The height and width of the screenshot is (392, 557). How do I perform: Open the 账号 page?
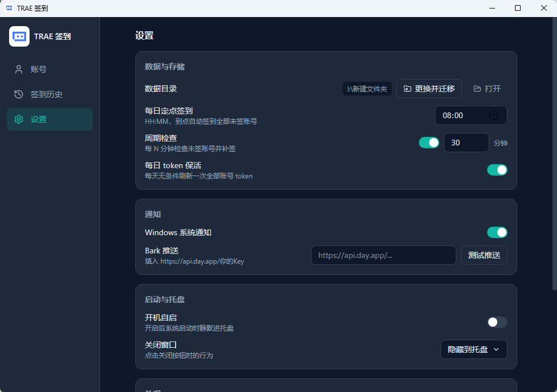[x=50, y=69]
